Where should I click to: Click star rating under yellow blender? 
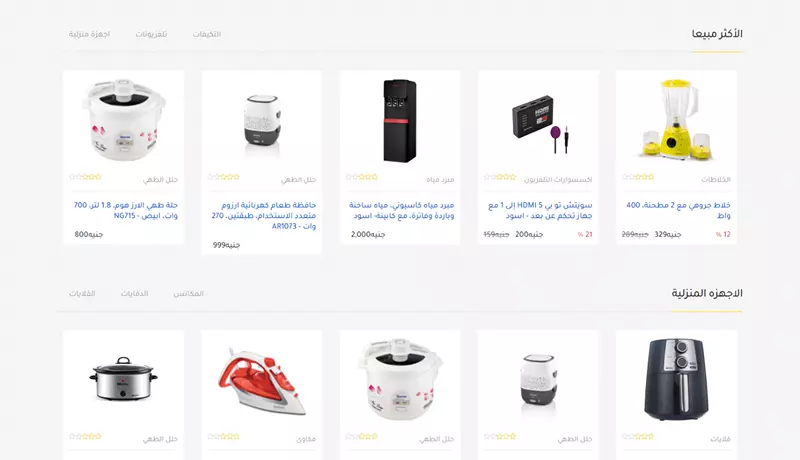638,177
